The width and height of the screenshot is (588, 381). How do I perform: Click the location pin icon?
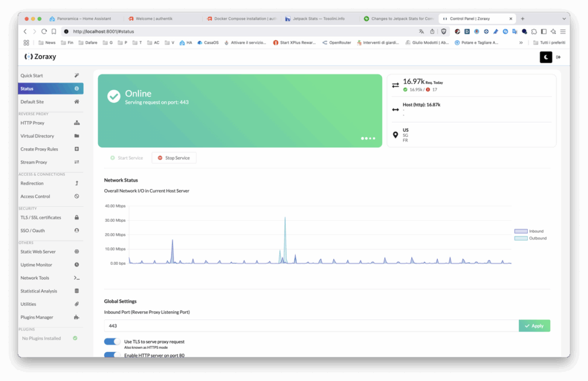point(395,134)
